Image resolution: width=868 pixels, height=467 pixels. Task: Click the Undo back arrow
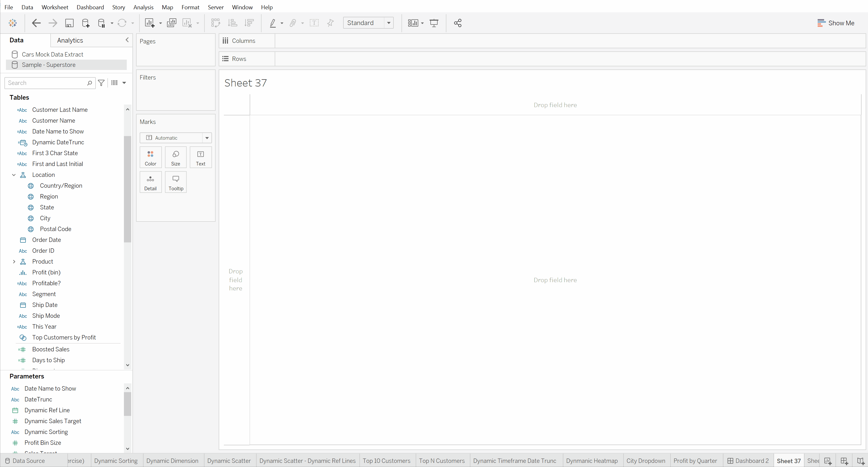[36, 23]
